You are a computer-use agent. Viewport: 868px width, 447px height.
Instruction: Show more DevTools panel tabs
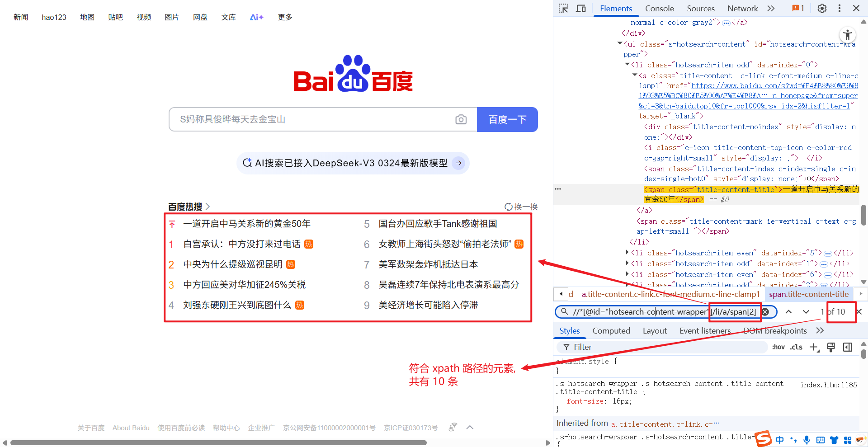pyautogui.click(x=771, y=8)
